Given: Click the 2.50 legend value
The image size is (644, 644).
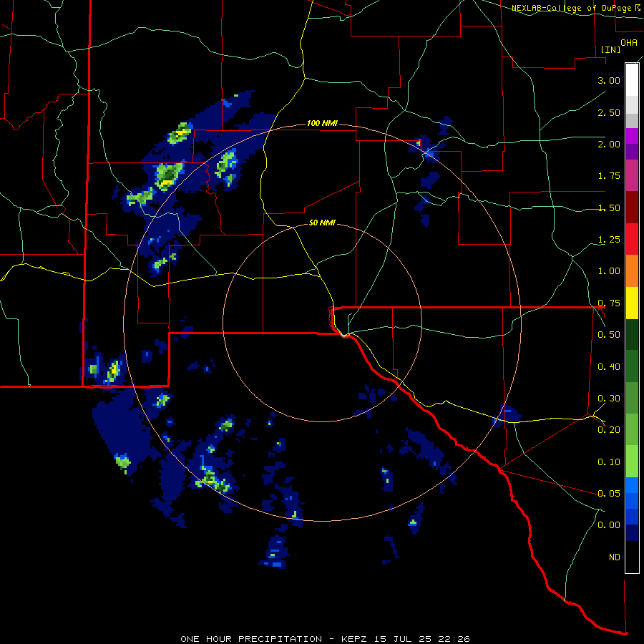Looking at the screenshot, I should pos(609,112).
